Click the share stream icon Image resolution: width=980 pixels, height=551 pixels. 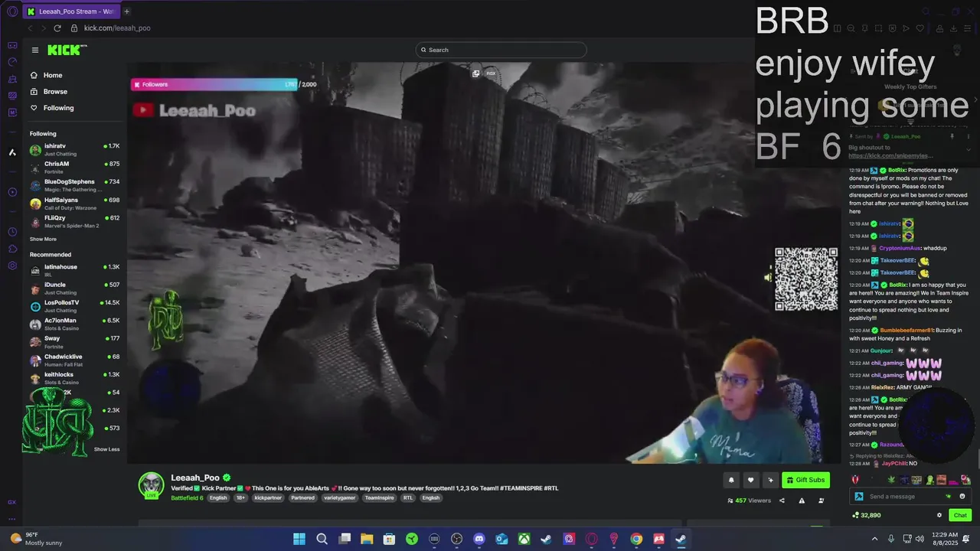pos(782,500)
